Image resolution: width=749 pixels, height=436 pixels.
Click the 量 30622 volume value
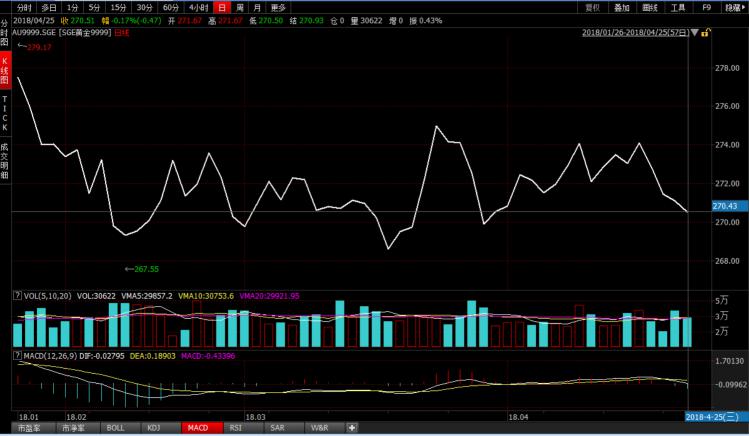pos(366,21)
